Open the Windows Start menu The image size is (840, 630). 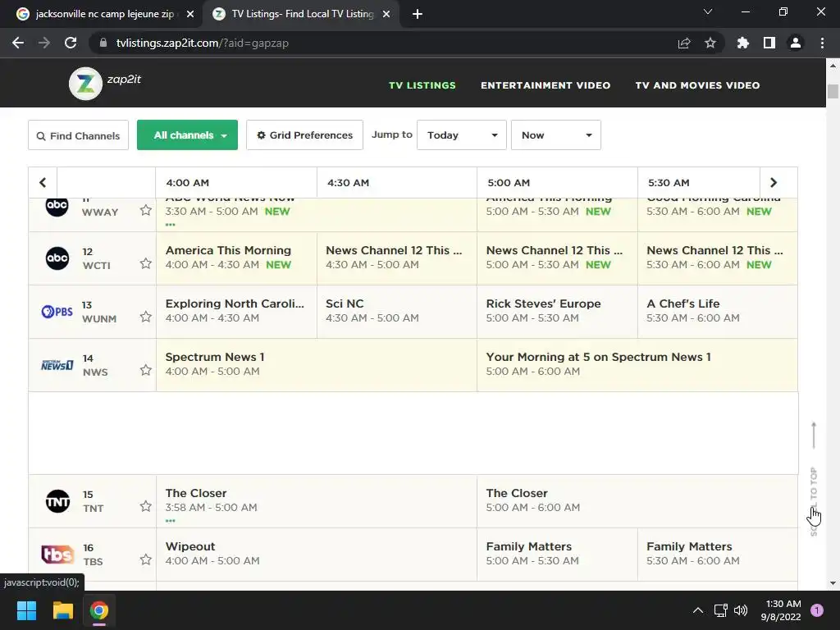[26, 610]
